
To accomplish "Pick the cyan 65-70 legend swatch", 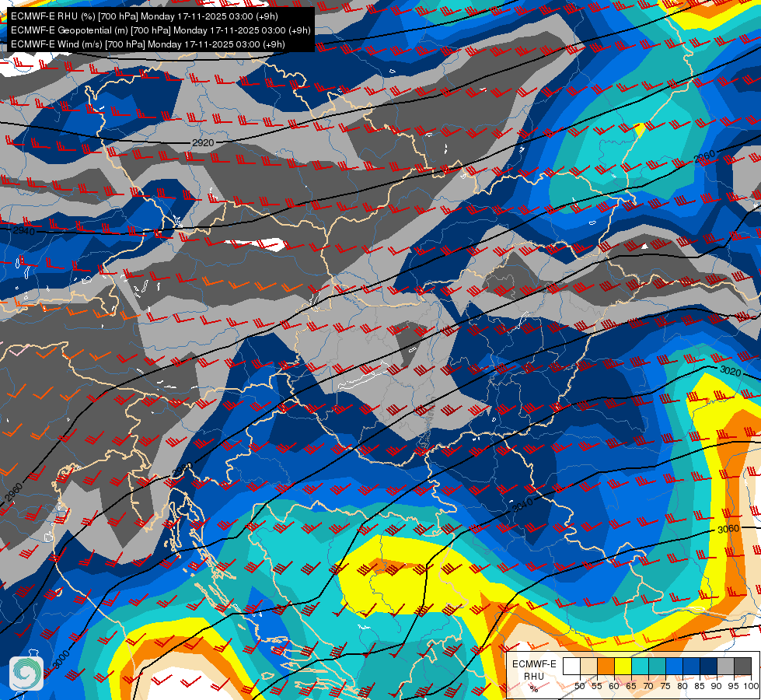I will point(641,666).
